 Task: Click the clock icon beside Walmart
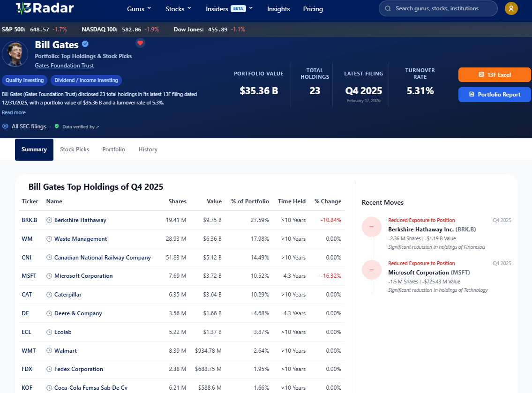49,351
